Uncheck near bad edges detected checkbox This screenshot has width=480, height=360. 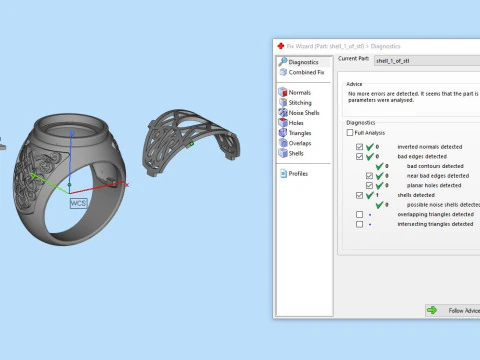[x=369, y=176]
